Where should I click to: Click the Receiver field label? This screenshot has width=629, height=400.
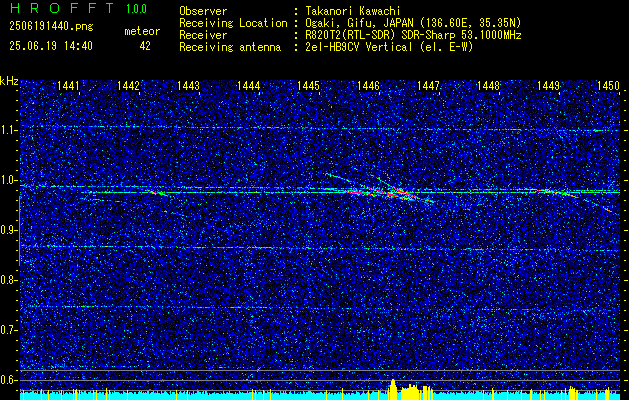tap(203, 35)
